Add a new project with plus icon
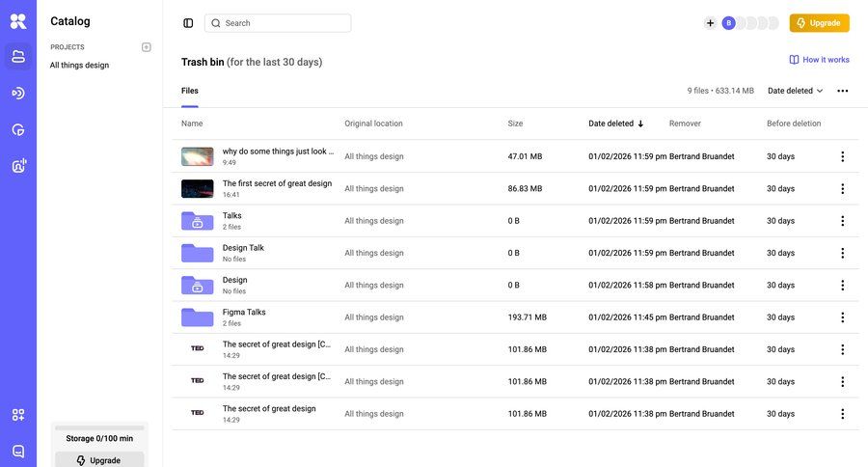Screen dimensions: 868x467 147,47
